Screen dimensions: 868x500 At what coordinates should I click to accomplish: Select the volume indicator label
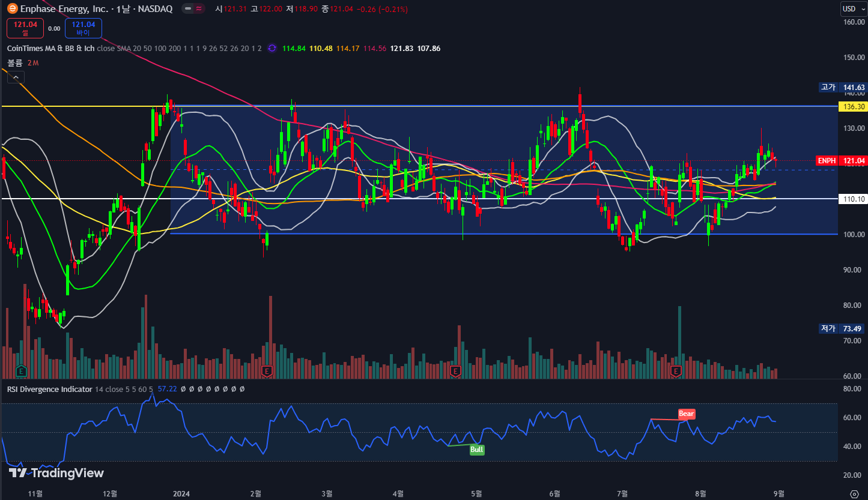tap(14, 63)
